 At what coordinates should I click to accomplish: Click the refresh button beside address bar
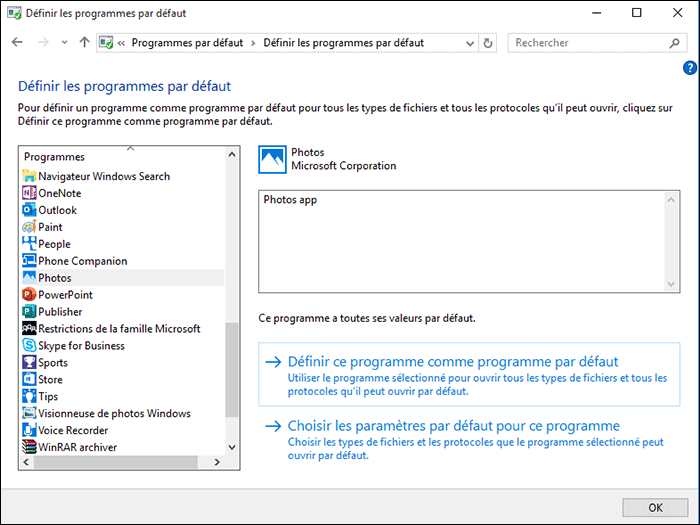click(488, 43)
